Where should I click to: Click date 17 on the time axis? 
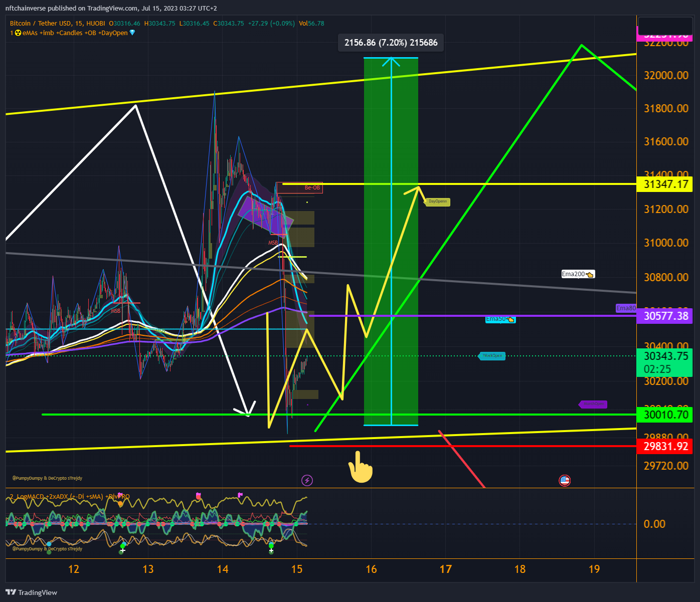coord(445,569)
